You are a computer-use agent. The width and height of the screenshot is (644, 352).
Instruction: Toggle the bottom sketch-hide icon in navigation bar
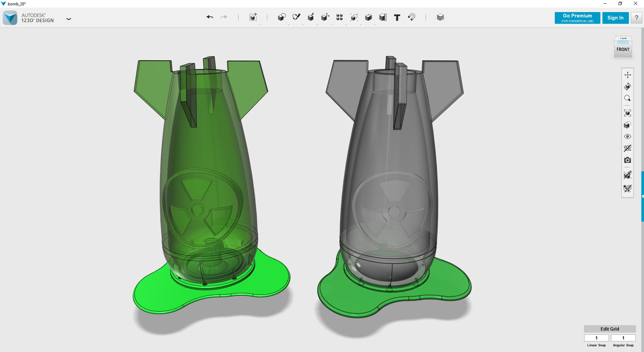(628, 188)
